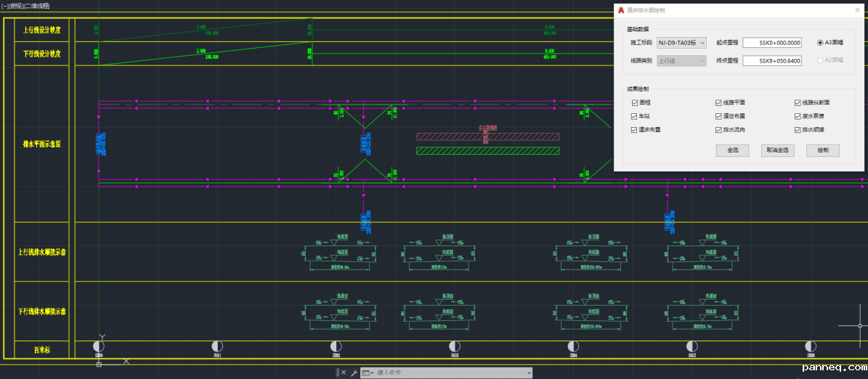Click the 绘制 button

point(822,150)
